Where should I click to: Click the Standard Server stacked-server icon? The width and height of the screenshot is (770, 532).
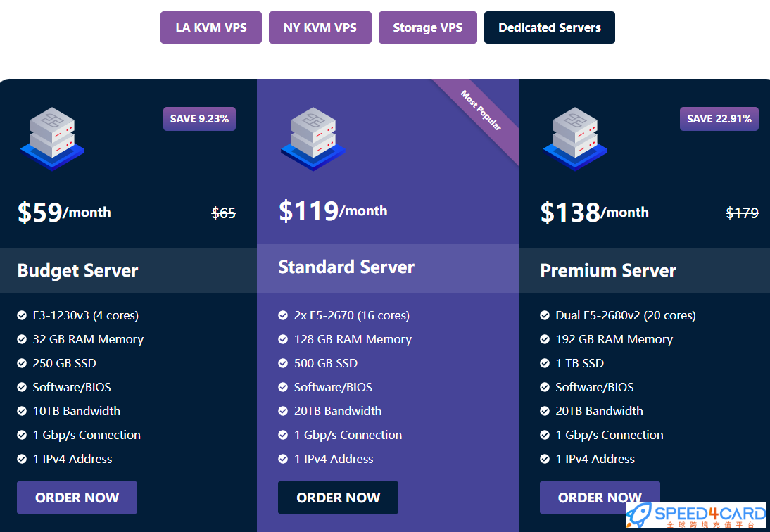[313, 139]
